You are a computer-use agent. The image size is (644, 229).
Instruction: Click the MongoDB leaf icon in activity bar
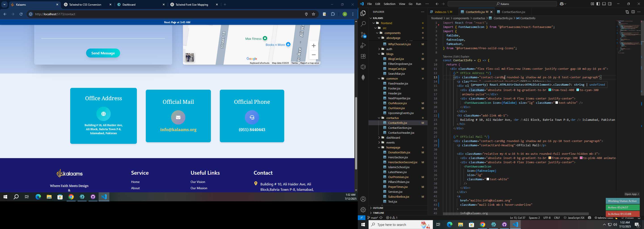coord(363,78)
